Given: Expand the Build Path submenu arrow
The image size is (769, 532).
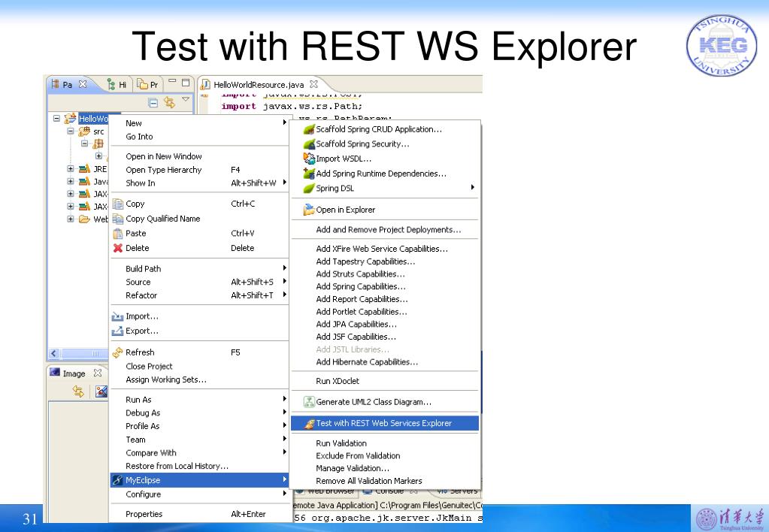Looking at the screenshot, I should (x=284, y=268).
